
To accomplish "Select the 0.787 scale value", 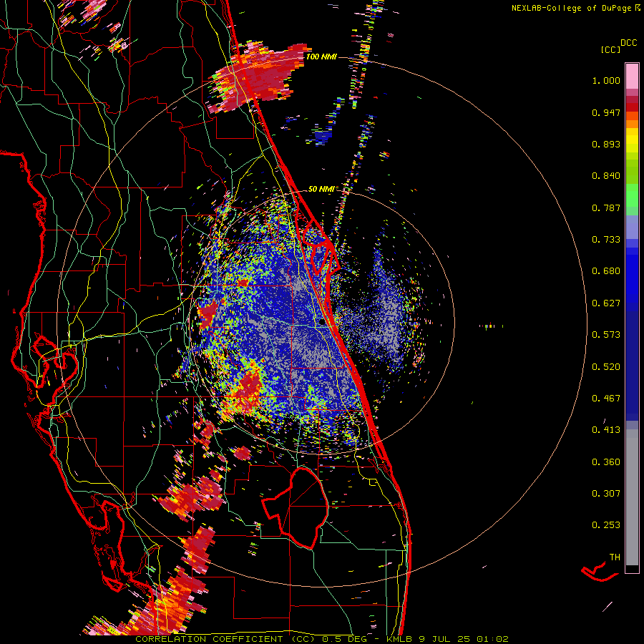I will click(606, 208).
